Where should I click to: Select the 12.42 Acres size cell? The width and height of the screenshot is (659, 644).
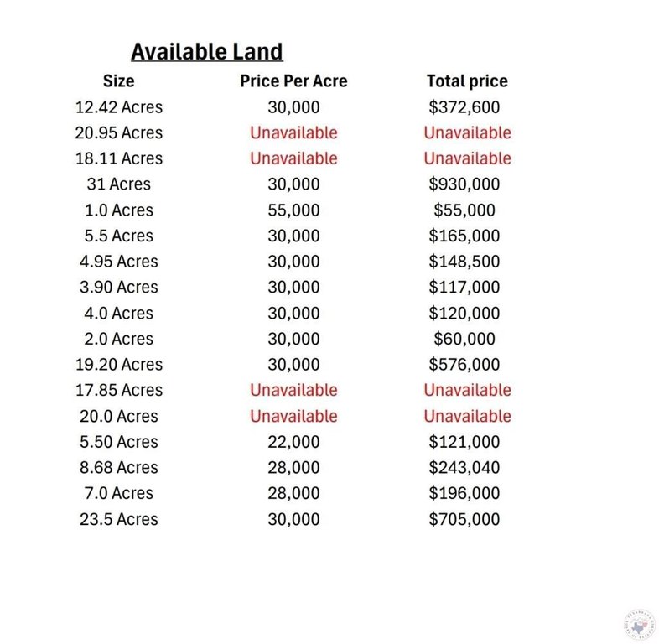click(118, 107)
